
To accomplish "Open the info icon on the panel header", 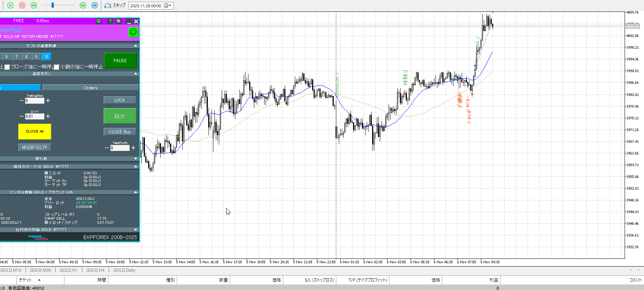I will pos(98,21).
